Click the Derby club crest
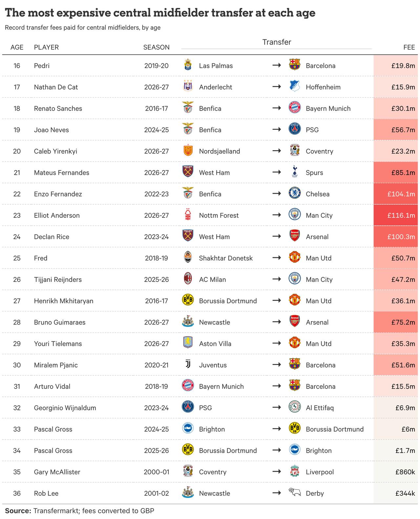The height and width of the screenshot is (519, 420). point(295,493)
